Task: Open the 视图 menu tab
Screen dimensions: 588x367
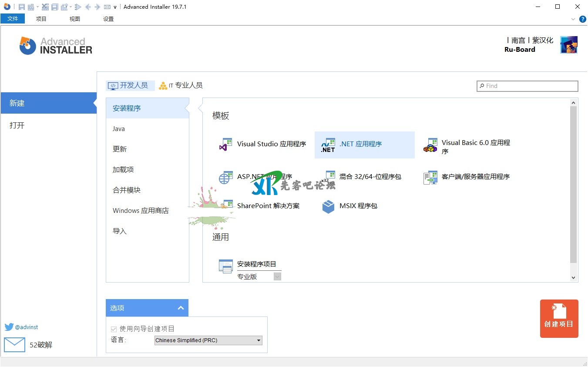Action: pyautogui.click(x=75, y=19)
